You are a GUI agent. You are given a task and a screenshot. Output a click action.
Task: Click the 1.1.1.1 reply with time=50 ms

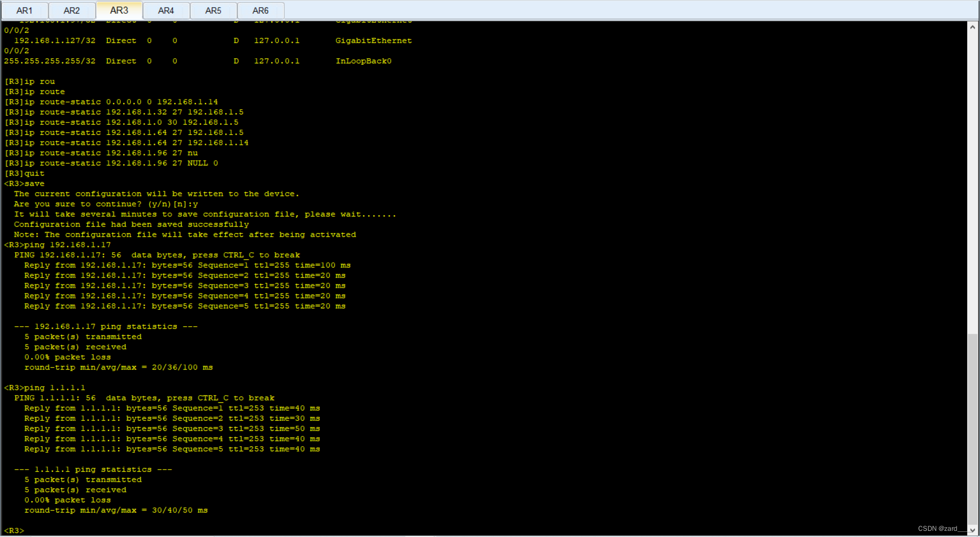tap(172, 428)
